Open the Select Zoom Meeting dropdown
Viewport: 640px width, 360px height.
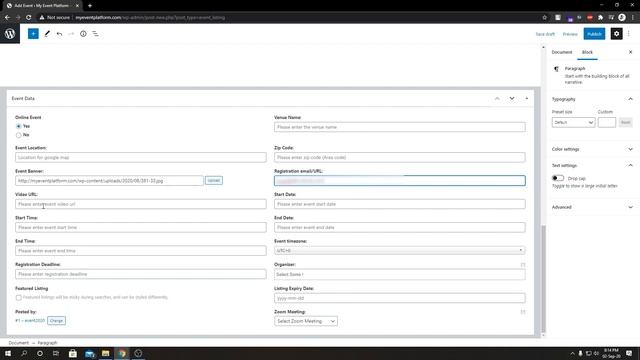tap(306, 321)
